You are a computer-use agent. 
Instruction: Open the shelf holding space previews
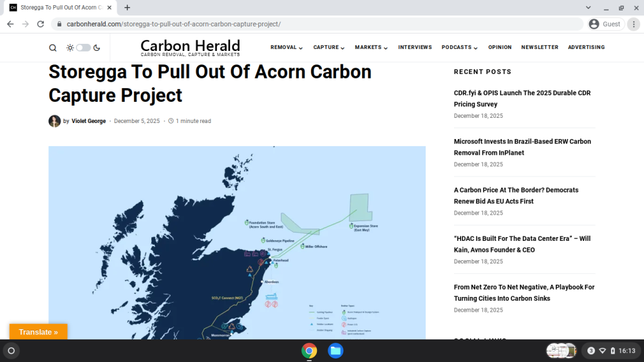561,351
